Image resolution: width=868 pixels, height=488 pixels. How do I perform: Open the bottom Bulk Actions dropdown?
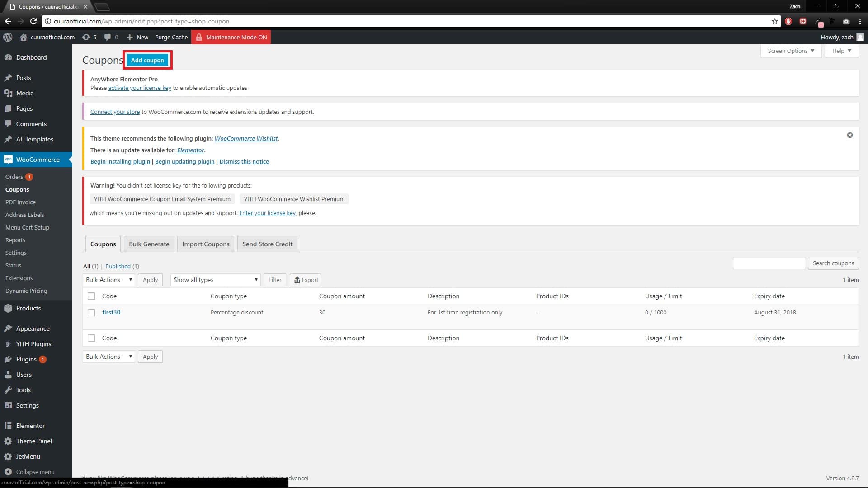[109, 357]
